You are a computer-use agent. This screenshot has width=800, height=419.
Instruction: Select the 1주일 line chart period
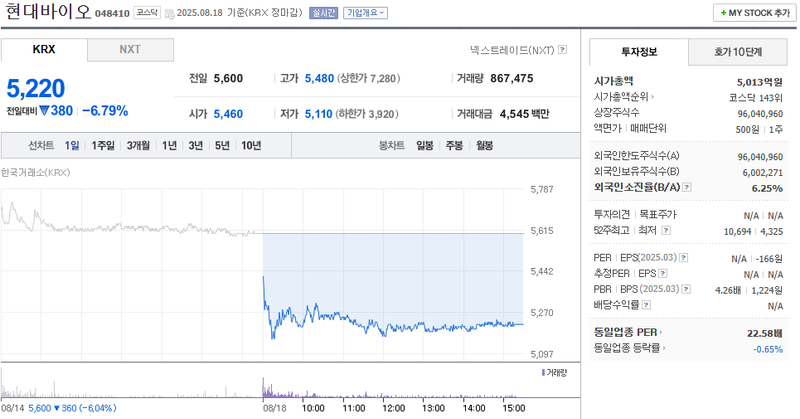(103, 145)
